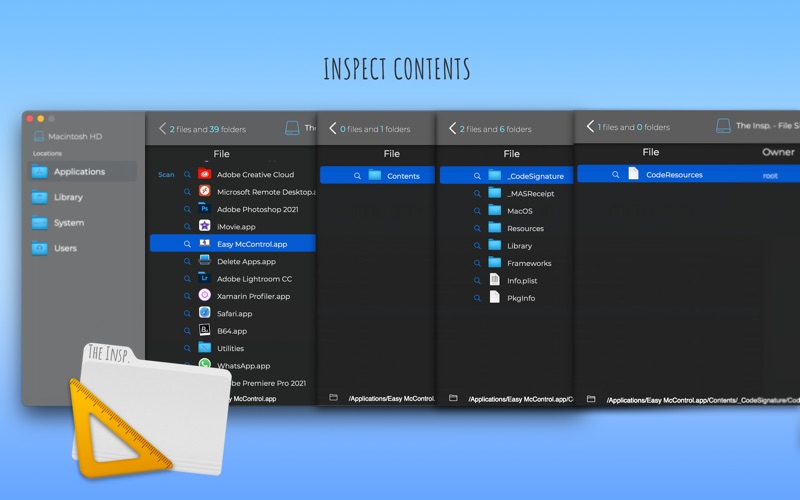Click the path text /Applications/Easy McControl.app/Contents/_CodeSignature
Screen dimensions: 800x500
tap(703, 400)
